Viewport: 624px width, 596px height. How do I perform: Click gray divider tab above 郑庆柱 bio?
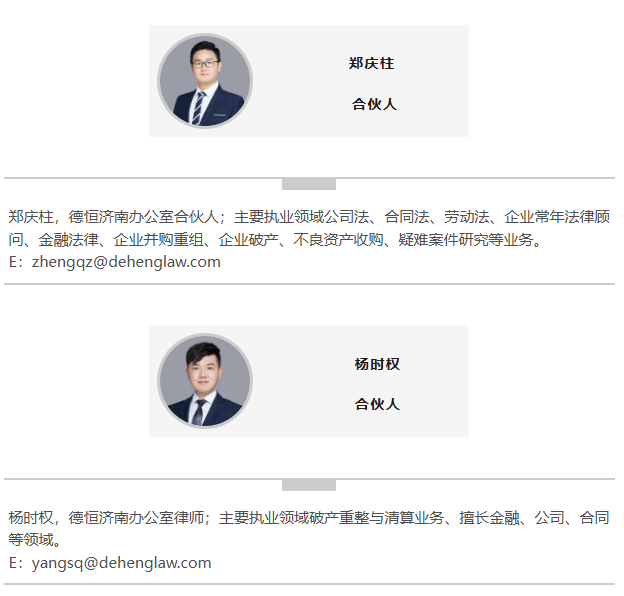click(309, 184)
